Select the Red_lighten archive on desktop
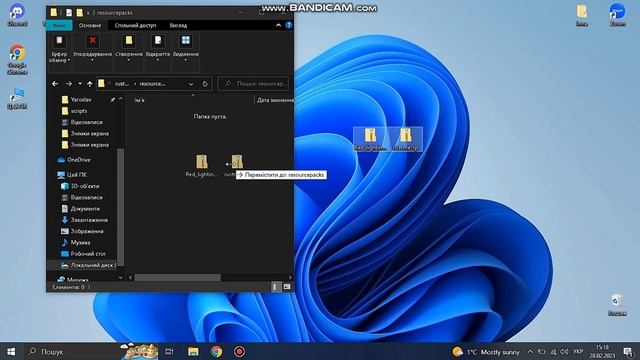640x360 pixels. (370, 139)
